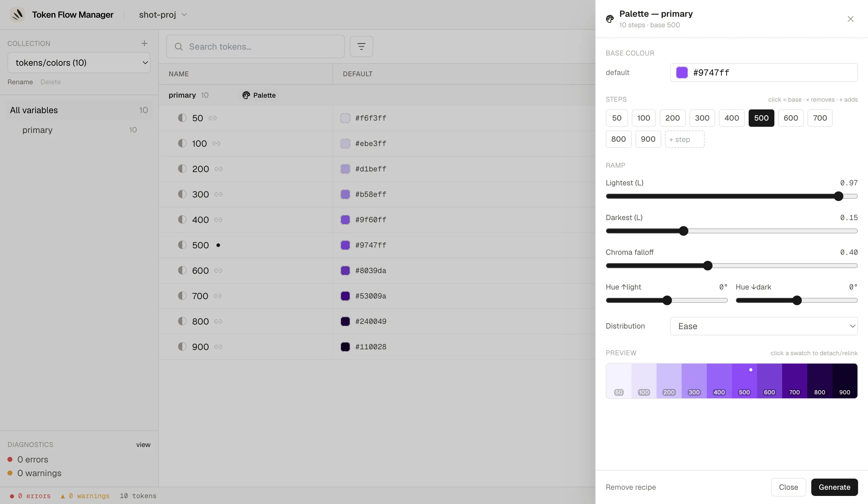Set step 300 as the base

pyautogui.click(x=702, y=118)
